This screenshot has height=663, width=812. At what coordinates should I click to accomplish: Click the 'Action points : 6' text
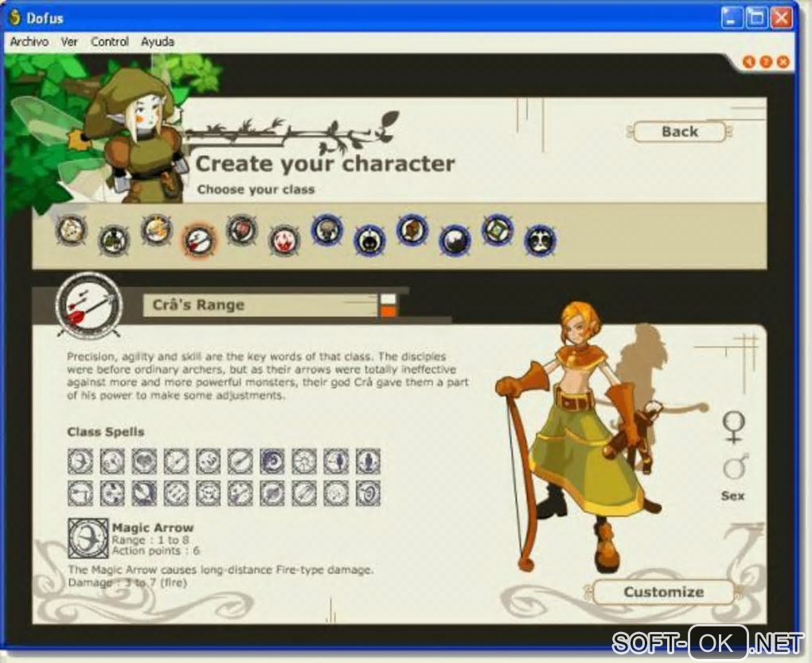[156, 551]
